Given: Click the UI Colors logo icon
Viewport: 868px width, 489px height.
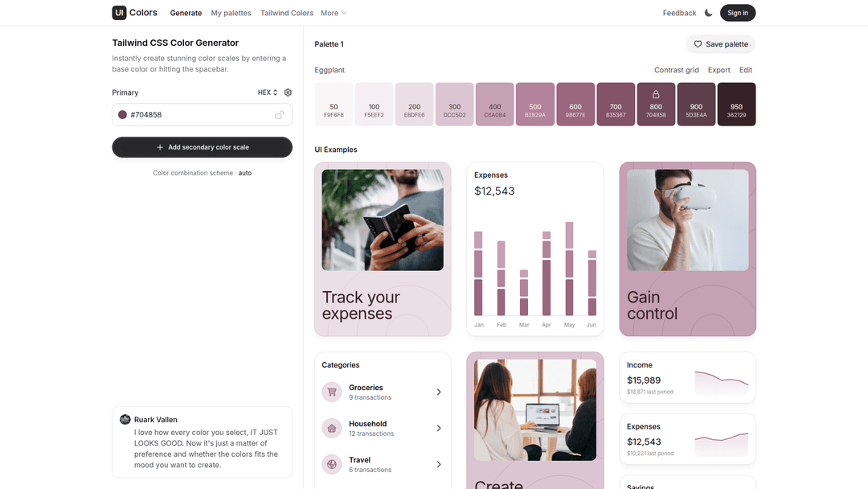Looking at the screenshot, I should point(119,13).
